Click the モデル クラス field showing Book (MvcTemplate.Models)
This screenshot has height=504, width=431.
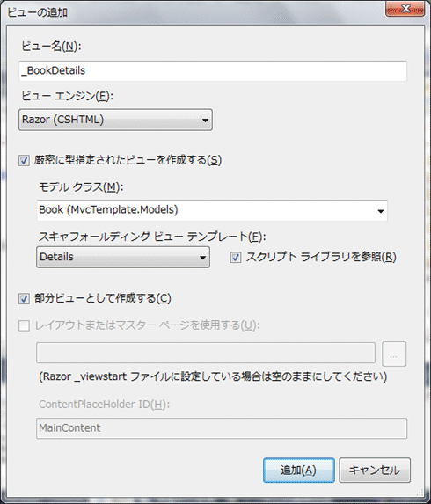pyautogui.click(x=212, y=210)
